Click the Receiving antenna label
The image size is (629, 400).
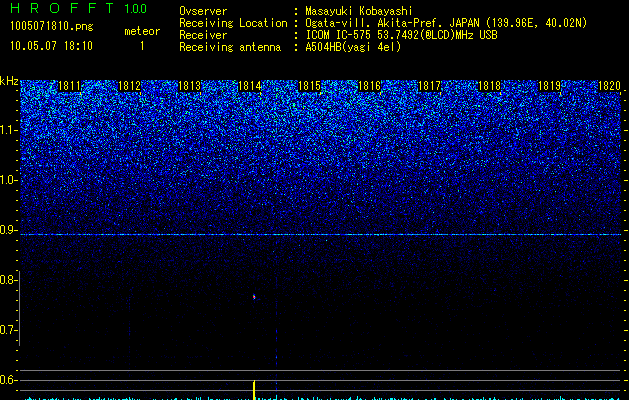tap(230, 47)
